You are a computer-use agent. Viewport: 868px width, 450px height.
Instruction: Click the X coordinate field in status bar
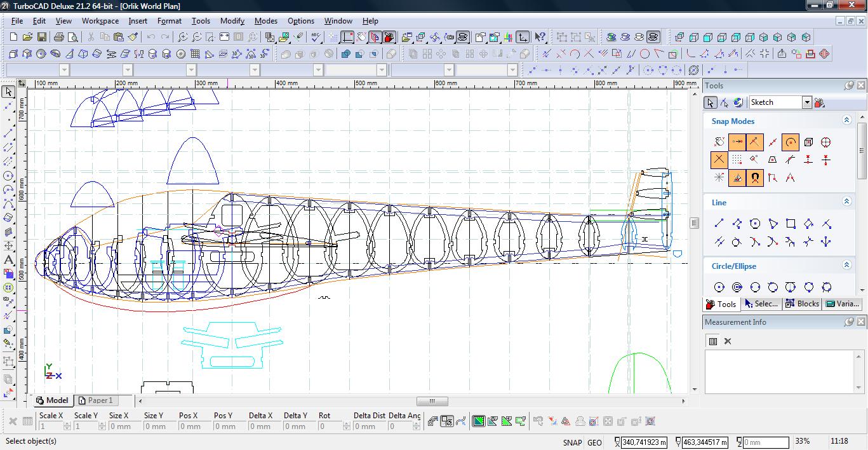tap(643, 442)
